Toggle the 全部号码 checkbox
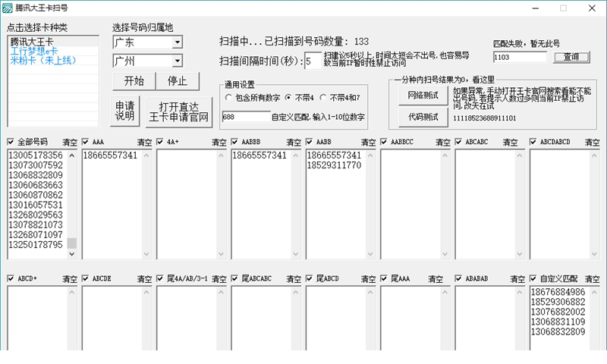 pos(11,142)
